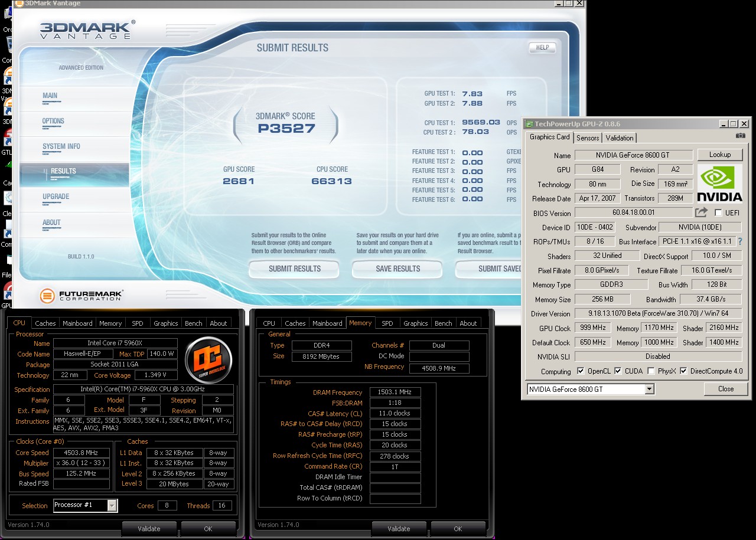Viewport: 756px width, 540px height.
Task: Click the NVIDIA SLI Disabled field
Action: tap(658, 356)
